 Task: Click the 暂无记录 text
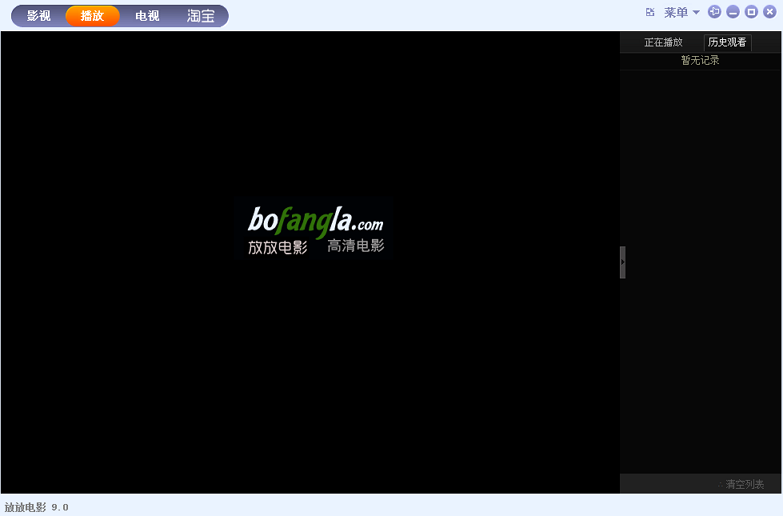coord(700,60)
